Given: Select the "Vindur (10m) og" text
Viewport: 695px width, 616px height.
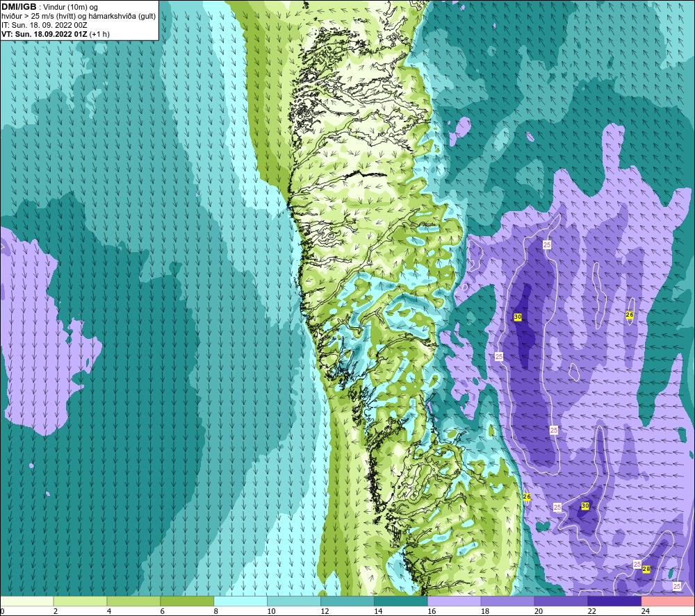Looking at the screenshot, I should point(70,7).
